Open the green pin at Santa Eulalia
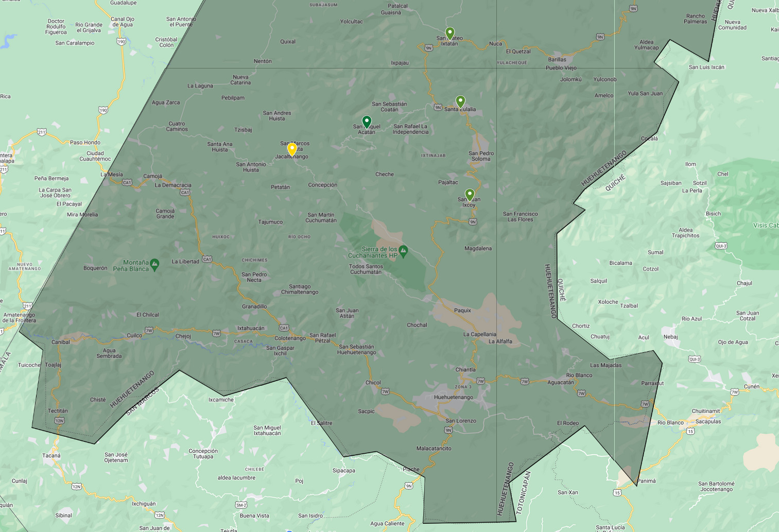The width and height of the screenshot is (779, 532). (460, 101)
